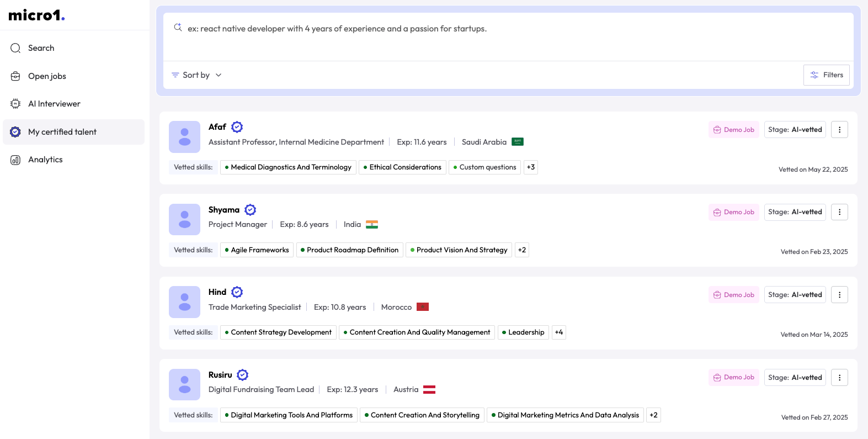Expand Hind's +4 more skills
The width and height of the screenshot is (868, 439).
559,332
